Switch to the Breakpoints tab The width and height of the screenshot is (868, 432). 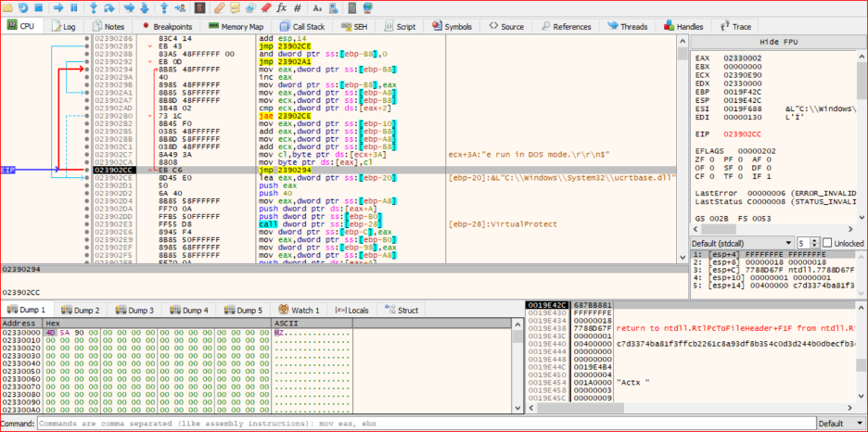(x=167, y=26)
